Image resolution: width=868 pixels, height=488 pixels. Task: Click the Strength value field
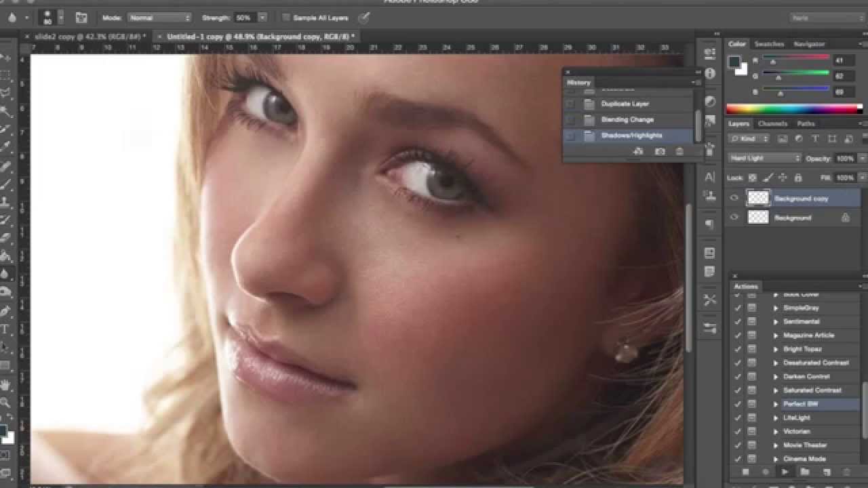pos(244,18)
